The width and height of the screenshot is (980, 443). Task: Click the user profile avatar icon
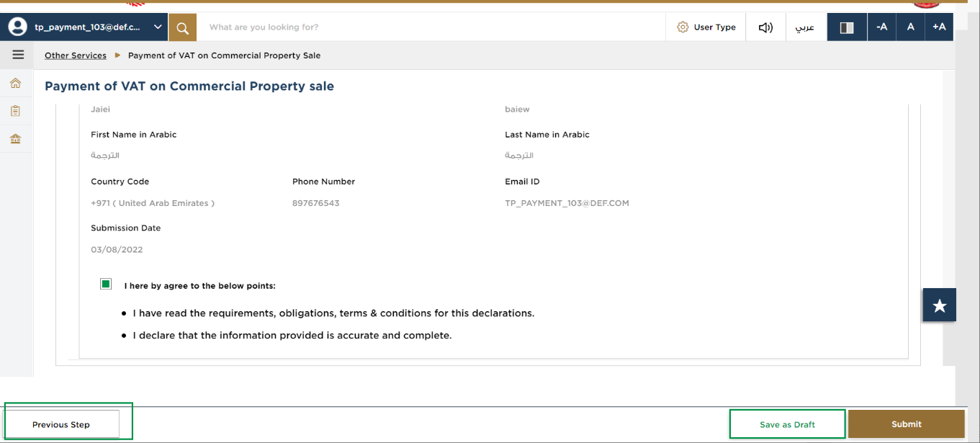18,27
